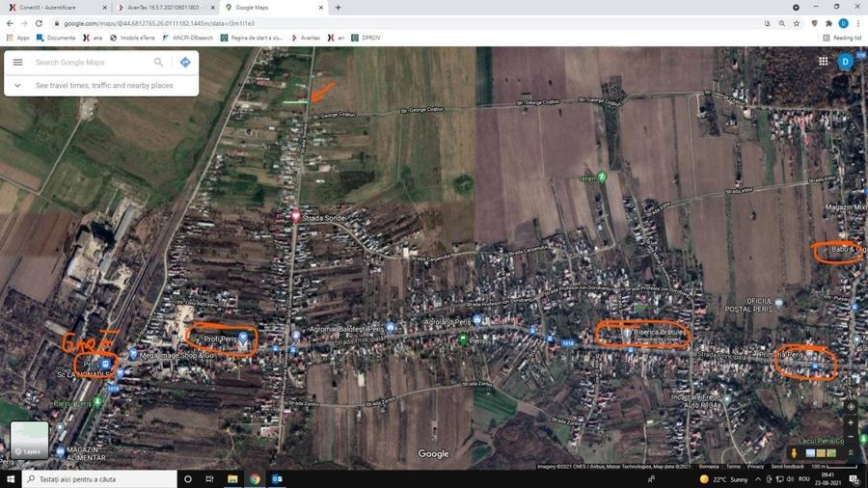This screenshot has width=868, height=488.
Task: Show hidden system tray icons
Action: tap(758, 479)
